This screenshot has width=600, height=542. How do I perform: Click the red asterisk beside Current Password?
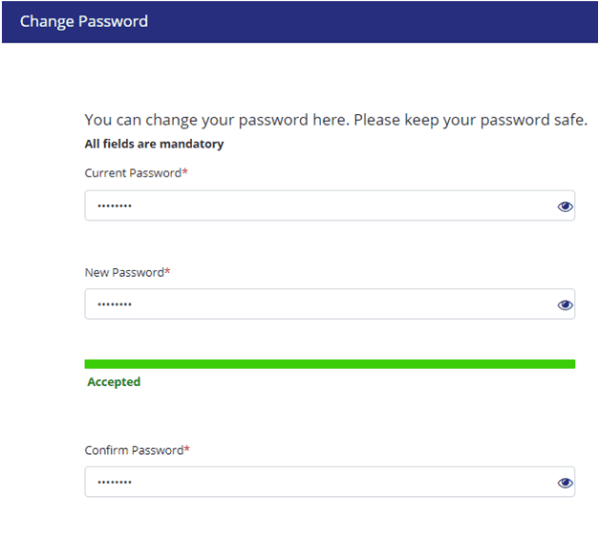coord(185,173)
